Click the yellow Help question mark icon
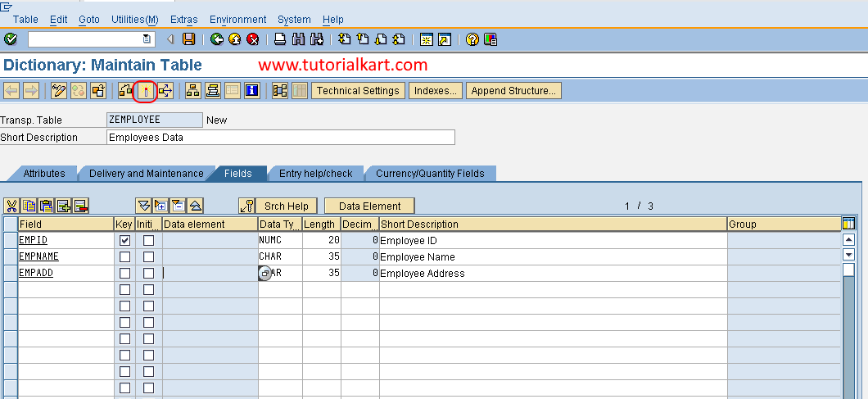The image size is (868, 399). coord(472,39)
